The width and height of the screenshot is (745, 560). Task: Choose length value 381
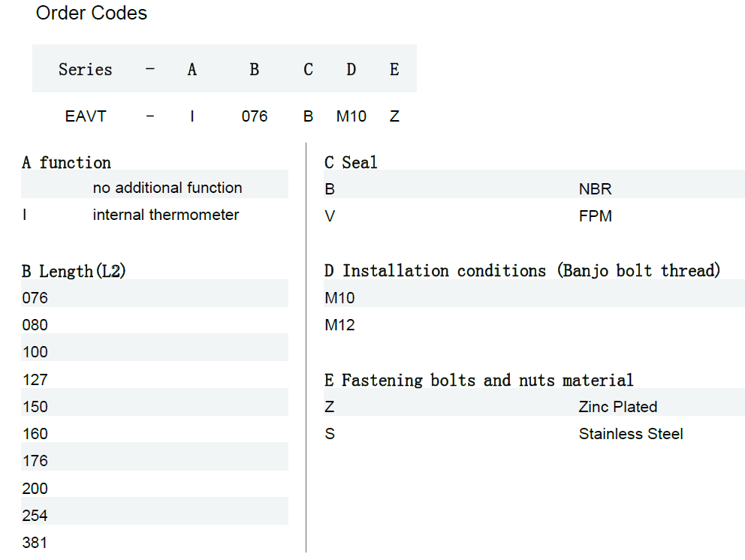tap(35, 543)
